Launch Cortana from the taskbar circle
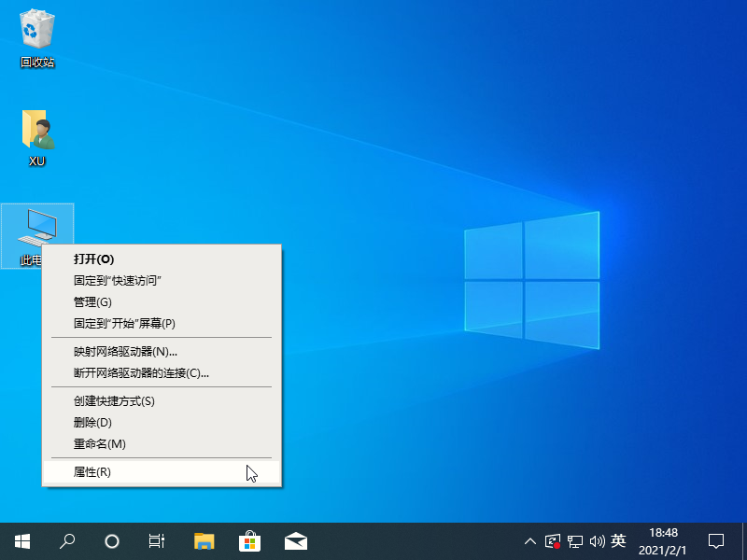This screenshot has height=560, width=747. pyautogui.click(x=112, y=540)
